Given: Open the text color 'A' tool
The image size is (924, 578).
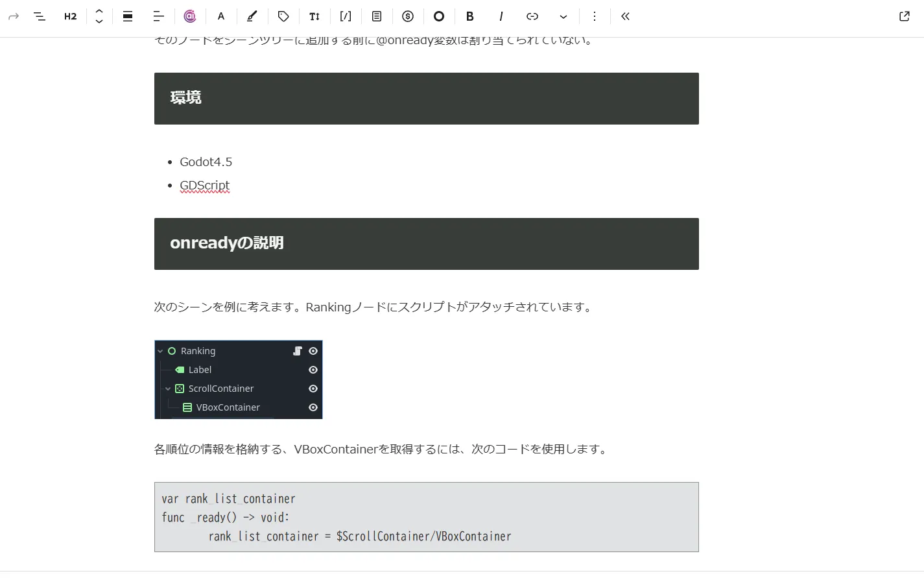Looking at the screenshot, I should click(221, 16).
